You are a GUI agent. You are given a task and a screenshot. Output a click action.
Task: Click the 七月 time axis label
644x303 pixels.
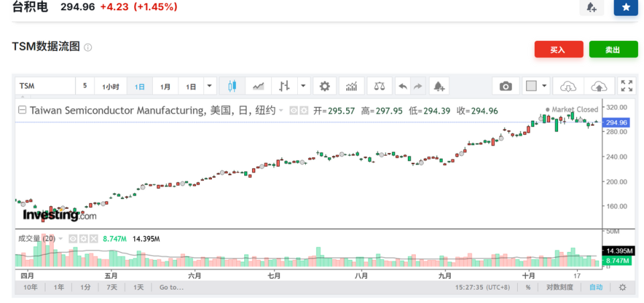pos(275,275)
